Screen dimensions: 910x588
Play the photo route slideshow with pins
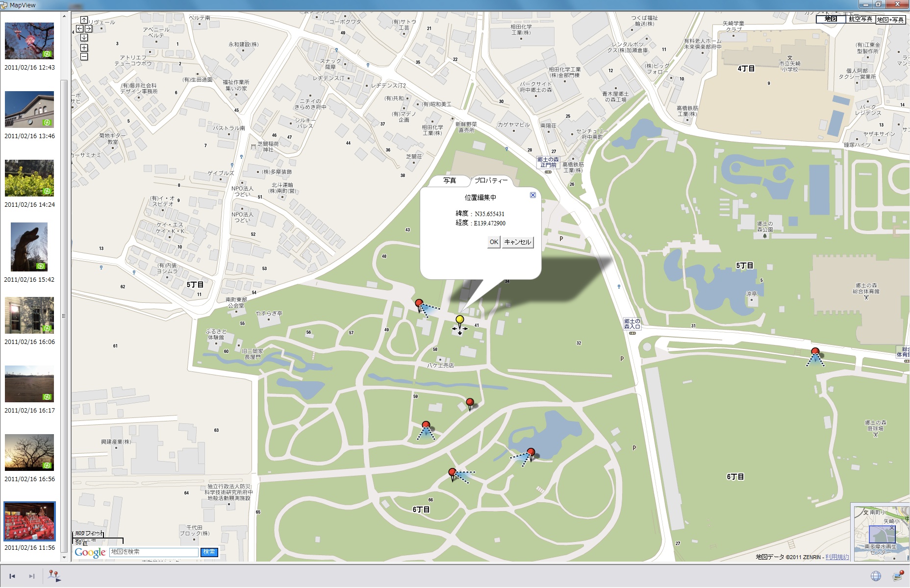tap(54, 576)
